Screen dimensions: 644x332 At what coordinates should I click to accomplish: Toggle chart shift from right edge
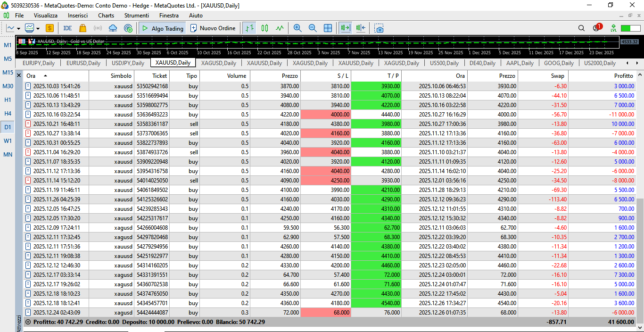(361, 28)
